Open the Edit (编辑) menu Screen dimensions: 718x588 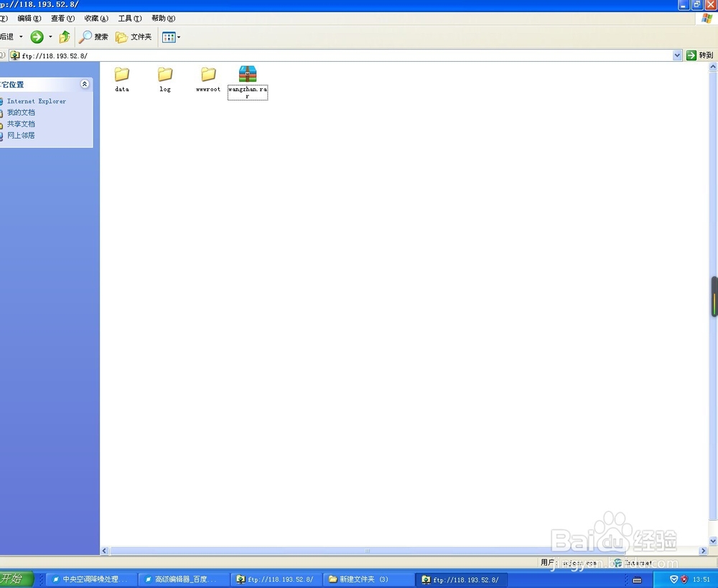tap(29, 19)
